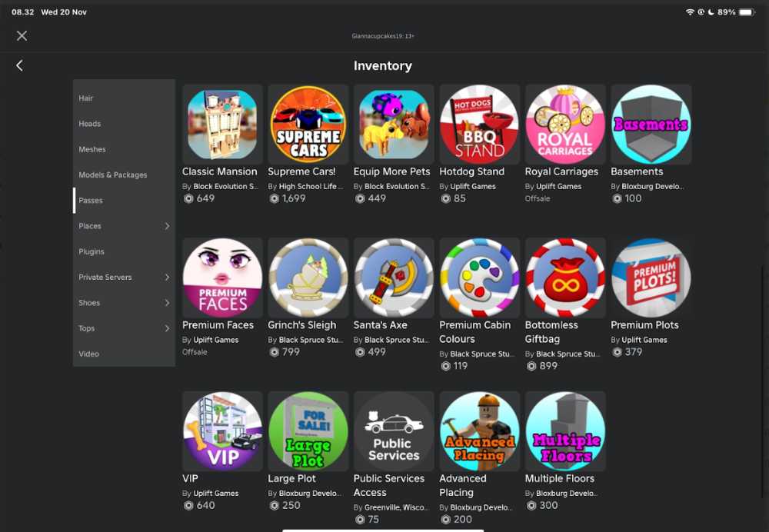Image resolution: width=769 pixels, height=532 pixels.
Task: Click the Large Plot title
Action: tap(291, 478)
